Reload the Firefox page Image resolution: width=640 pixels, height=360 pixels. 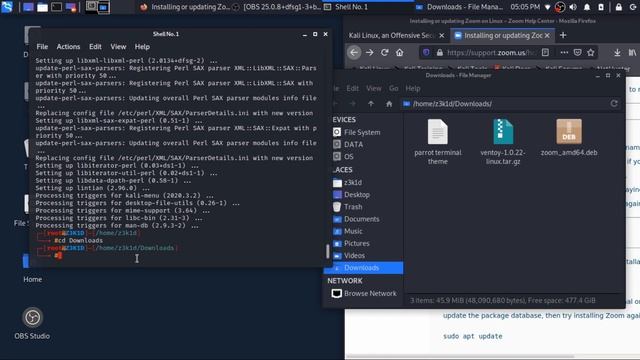(x=384, y=52)
